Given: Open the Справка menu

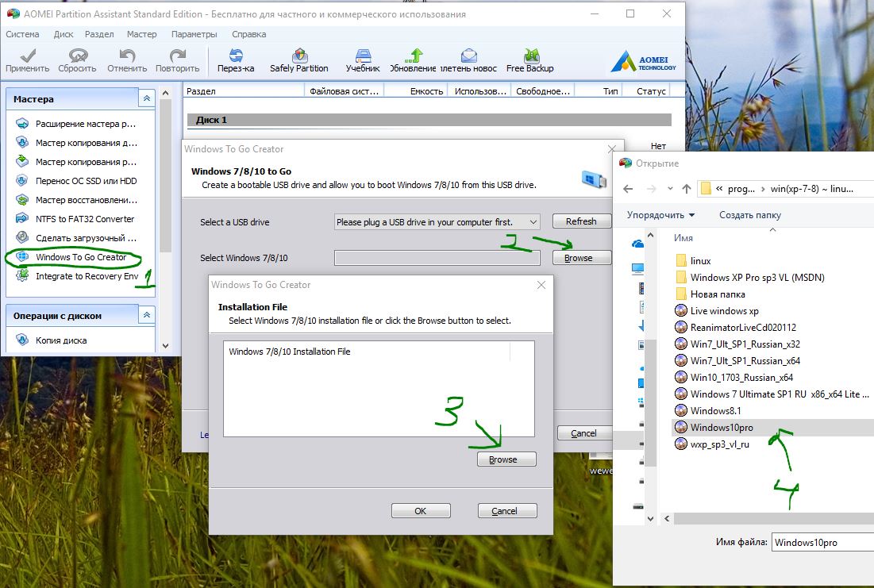Looking at the screenshot, I should 248,34.
